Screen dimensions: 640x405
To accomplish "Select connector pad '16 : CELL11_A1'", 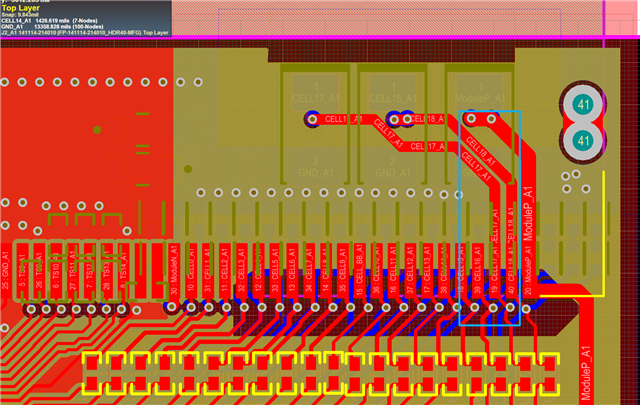I will (x=393, y=271).
